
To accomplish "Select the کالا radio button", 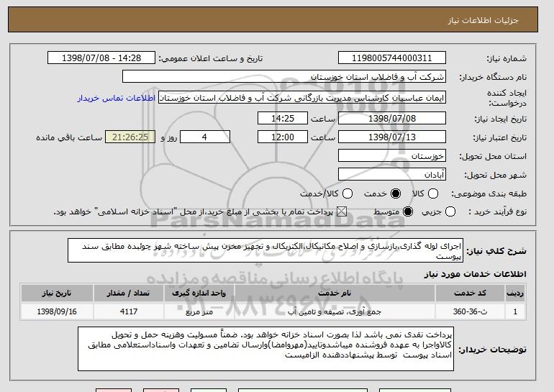I will coord(433,193).
